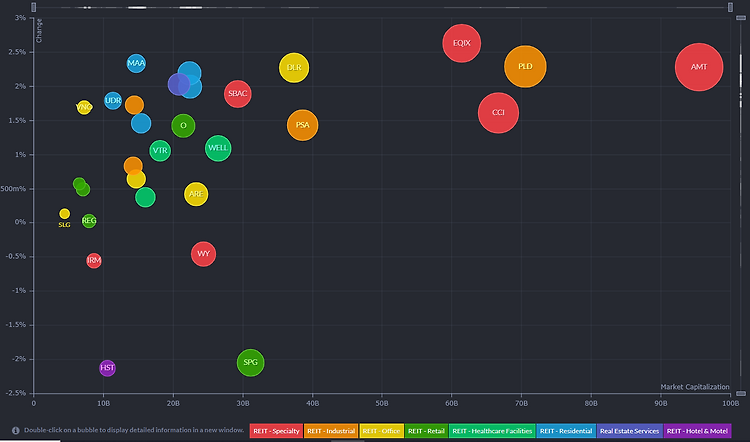The width and height of the screenshot is (750, 442).
Task: Click the information icon beside the double-click hint
Action: point(16,431)
